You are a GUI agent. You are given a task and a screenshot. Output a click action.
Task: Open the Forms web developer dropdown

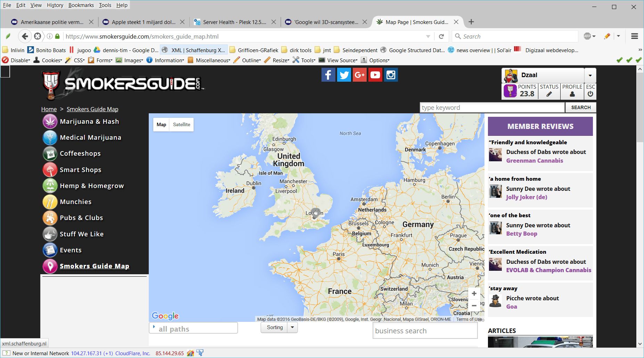tap(100, 60)
